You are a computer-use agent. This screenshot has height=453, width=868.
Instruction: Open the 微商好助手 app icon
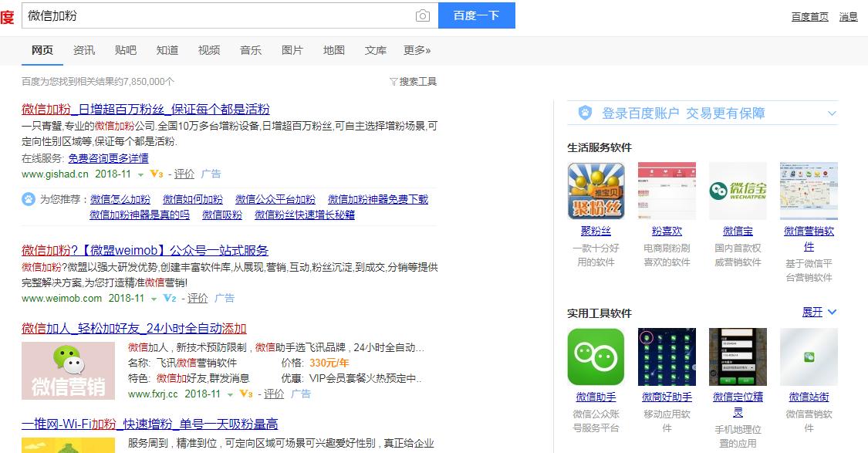[667, 356]
